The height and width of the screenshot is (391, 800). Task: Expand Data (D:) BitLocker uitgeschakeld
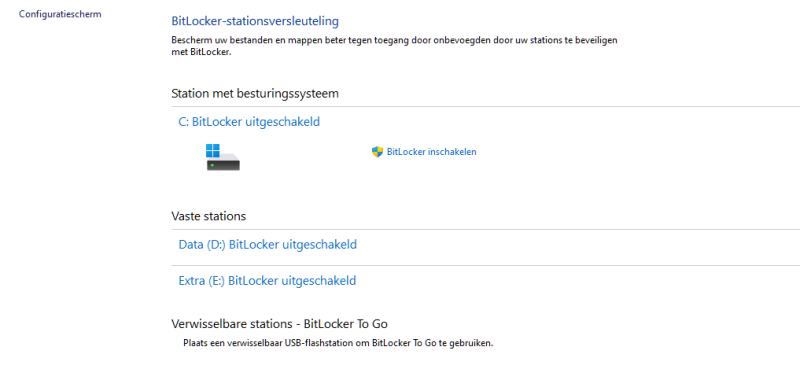[267, 245]
